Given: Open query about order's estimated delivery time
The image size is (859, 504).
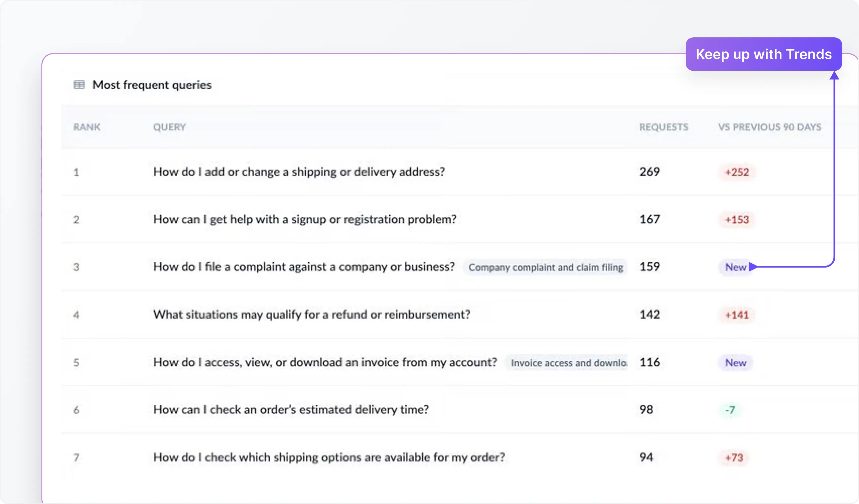Looking at the screenshot, I should coord(291,410).
